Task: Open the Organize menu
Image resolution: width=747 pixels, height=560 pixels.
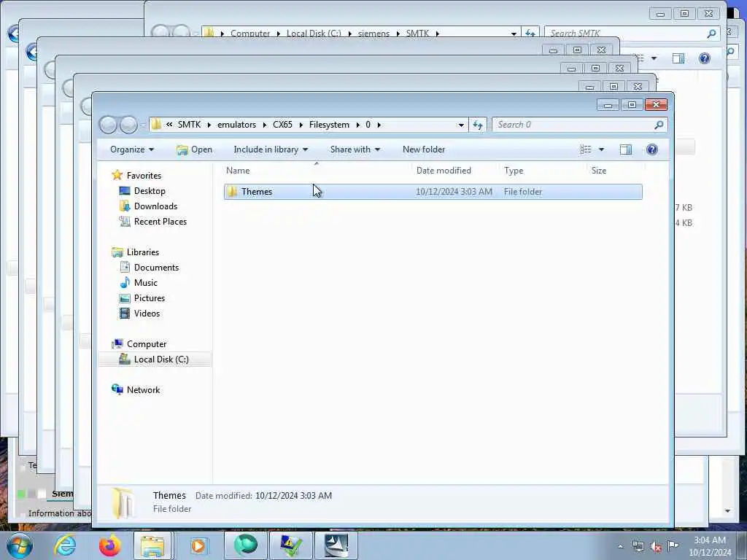Action: click(x=132, y=149)
